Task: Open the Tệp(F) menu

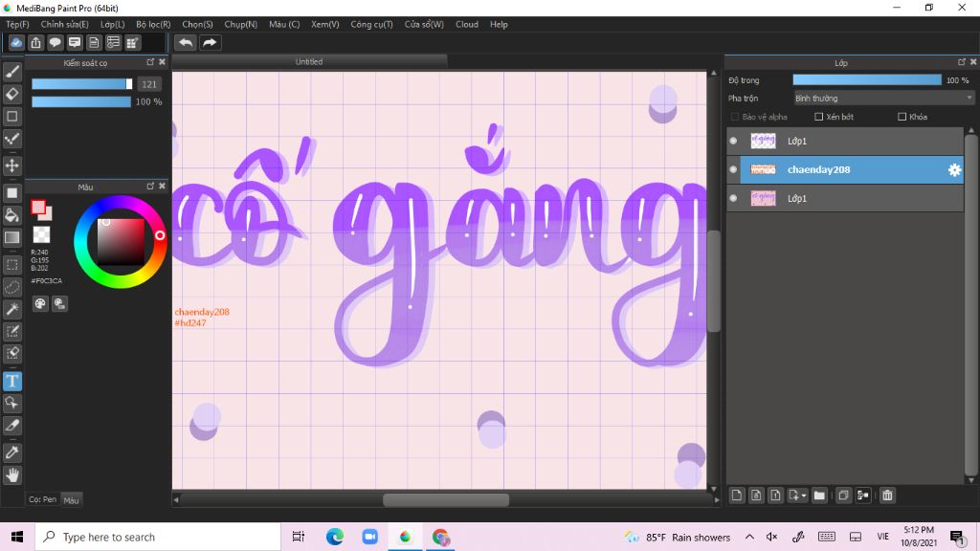Action: pos(17,24)
